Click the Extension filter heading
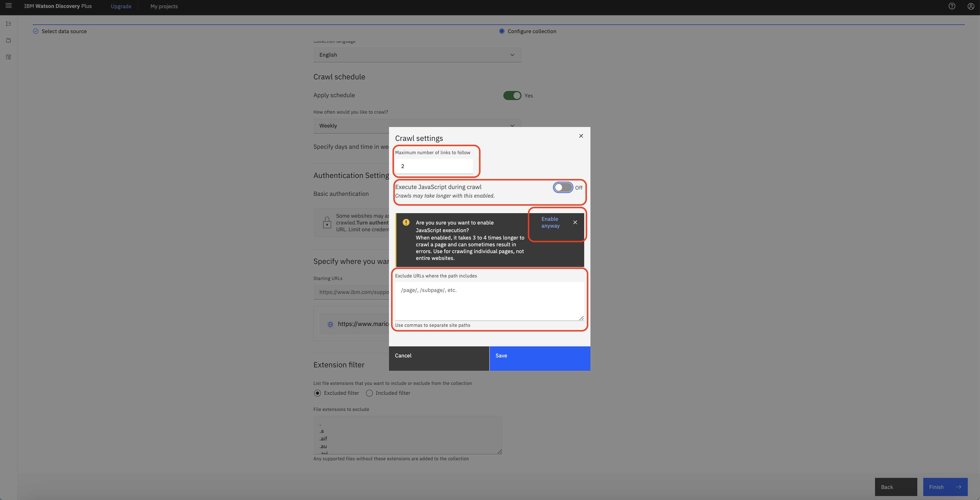 [x=338, y=365]
